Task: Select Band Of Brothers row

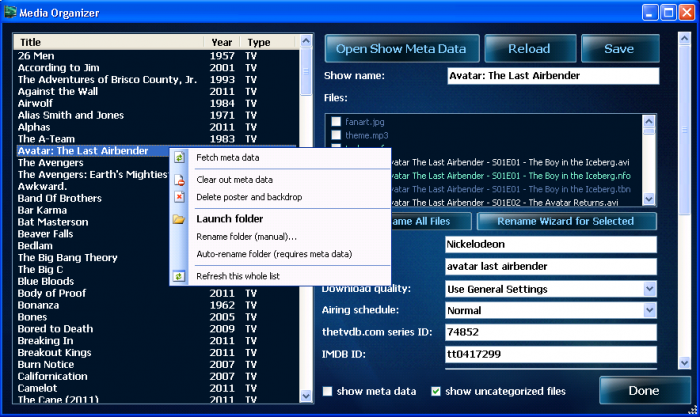Action: 92,199
